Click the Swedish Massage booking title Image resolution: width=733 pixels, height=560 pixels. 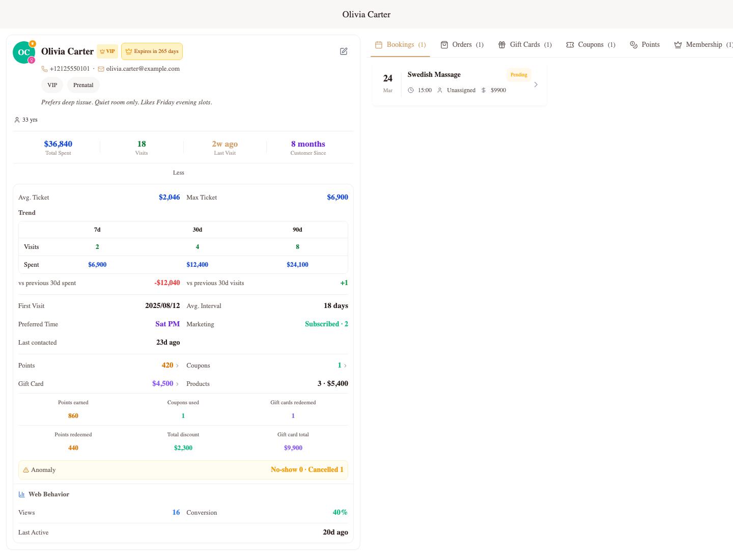[x=434, y=74]
